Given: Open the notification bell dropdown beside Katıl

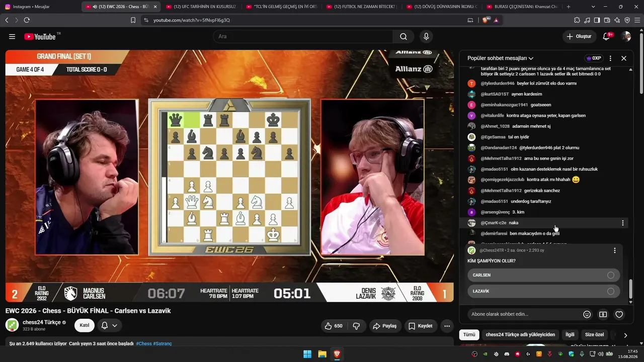Looking at the screenshot, I should click(x=109, y=325).
